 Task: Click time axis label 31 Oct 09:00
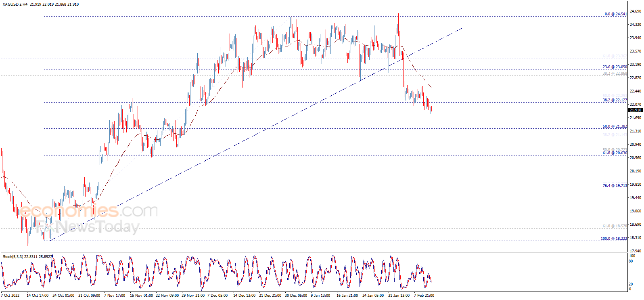(89, 296)
